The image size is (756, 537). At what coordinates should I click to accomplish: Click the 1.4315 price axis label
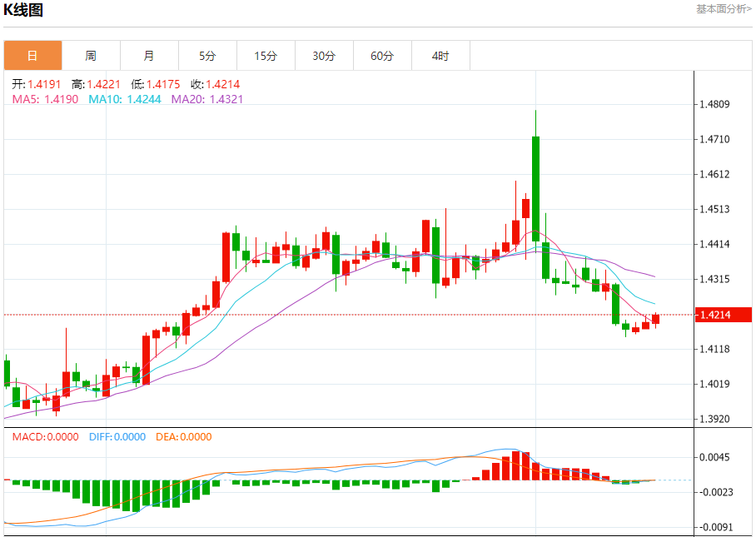(715, 279)
